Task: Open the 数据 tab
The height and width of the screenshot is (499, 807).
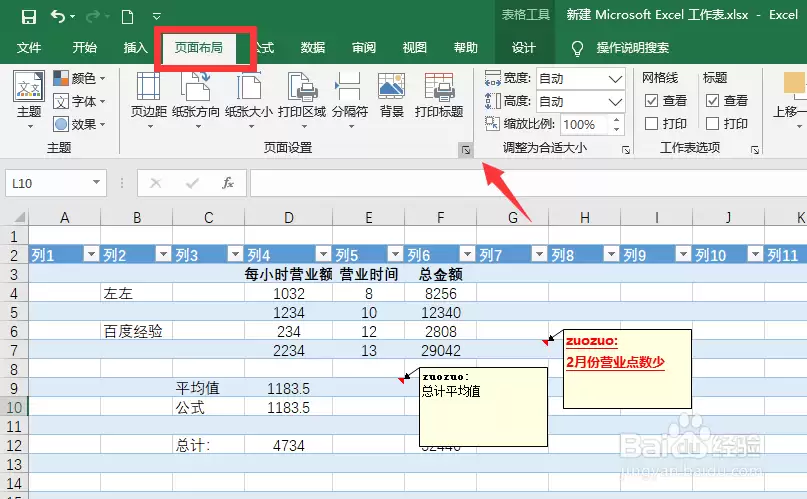Action: (x=312, y=48)
